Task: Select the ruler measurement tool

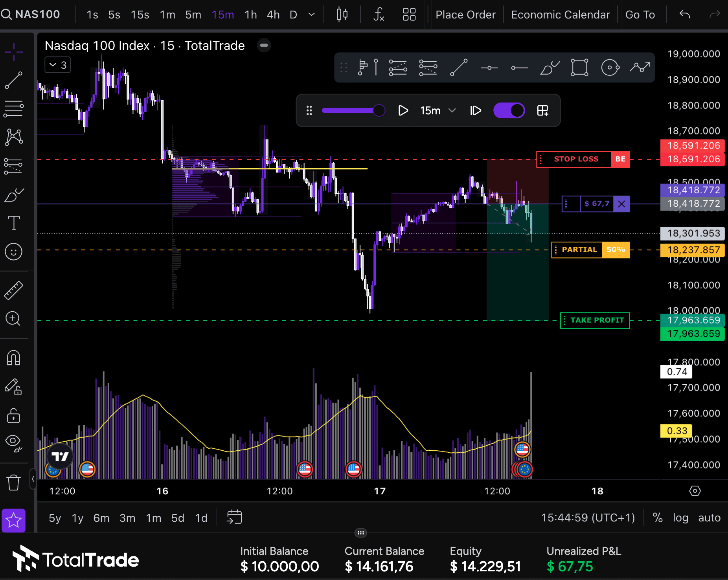Action: (x=14, y=290)
